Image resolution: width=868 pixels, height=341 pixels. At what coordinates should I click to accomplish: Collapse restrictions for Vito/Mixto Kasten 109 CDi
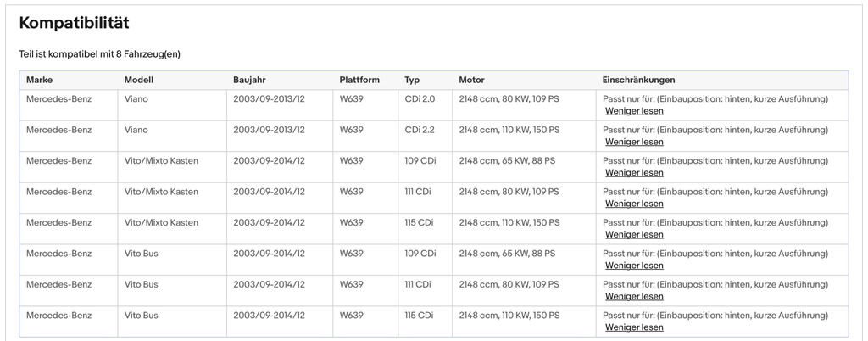point(634,173)
